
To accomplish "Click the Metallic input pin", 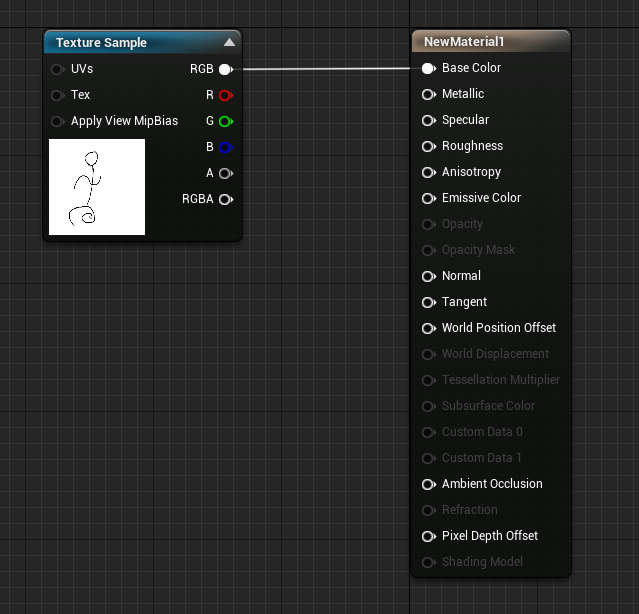I will coord(428,95).
